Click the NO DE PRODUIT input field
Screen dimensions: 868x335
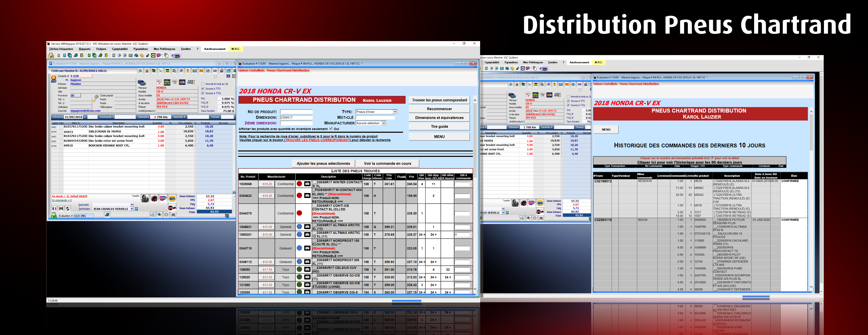click(296, 112)
